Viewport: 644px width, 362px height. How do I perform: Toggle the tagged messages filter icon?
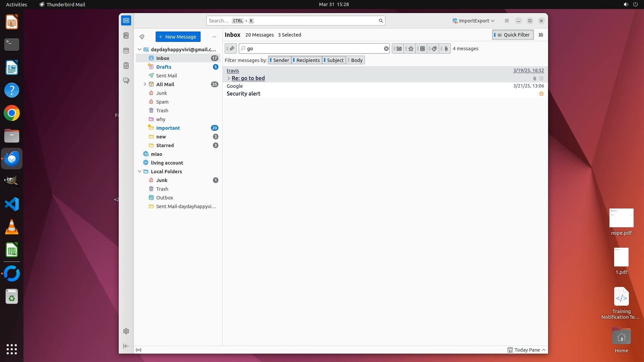434,49
